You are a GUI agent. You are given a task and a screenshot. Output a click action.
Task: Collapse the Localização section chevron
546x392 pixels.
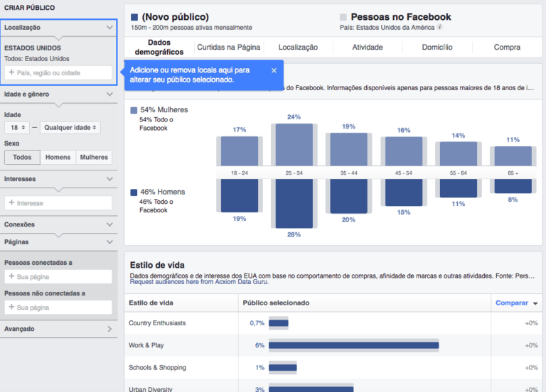pos(109,28)
